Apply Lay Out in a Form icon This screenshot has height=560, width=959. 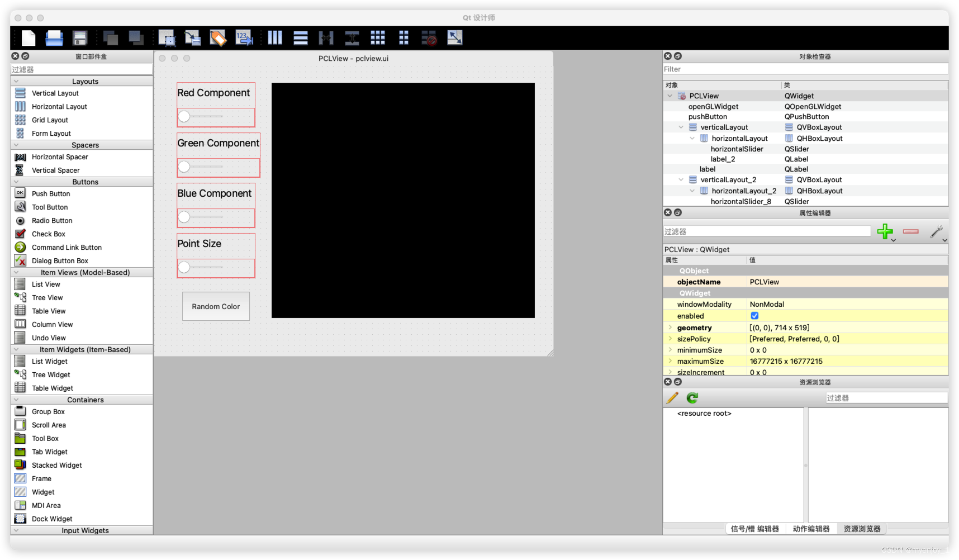coord(403,38)
